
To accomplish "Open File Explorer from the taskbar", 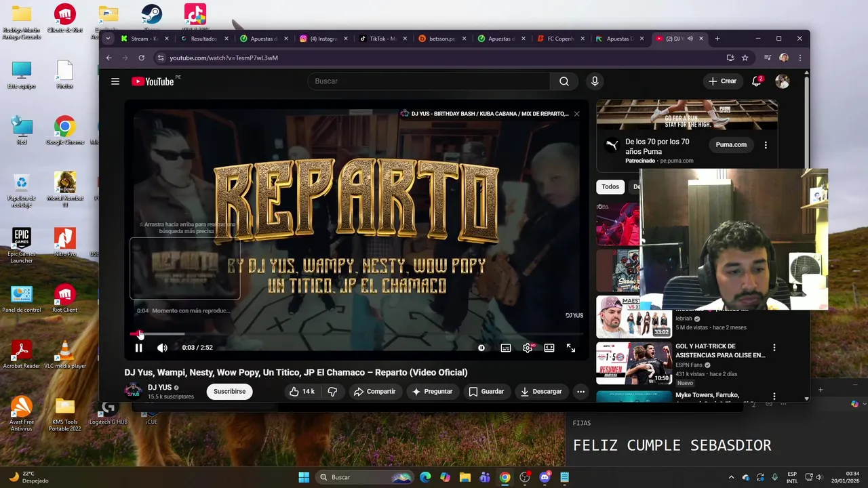I will 465,477.
